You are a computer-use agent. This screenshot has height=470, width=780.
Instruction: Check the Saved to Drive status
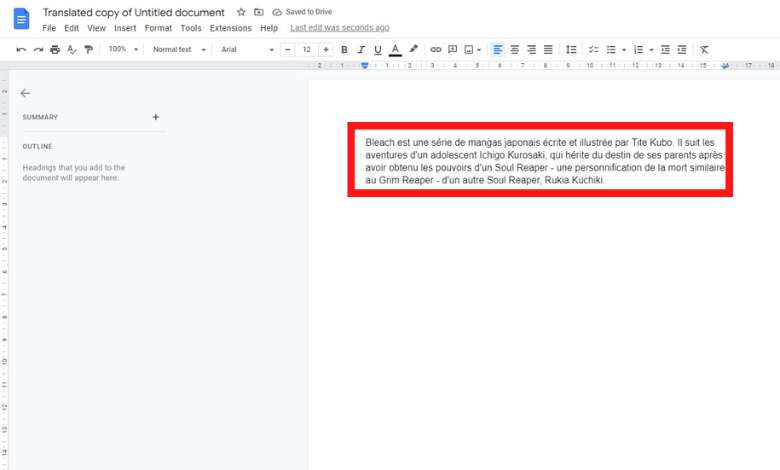click(x=302, y=12)
